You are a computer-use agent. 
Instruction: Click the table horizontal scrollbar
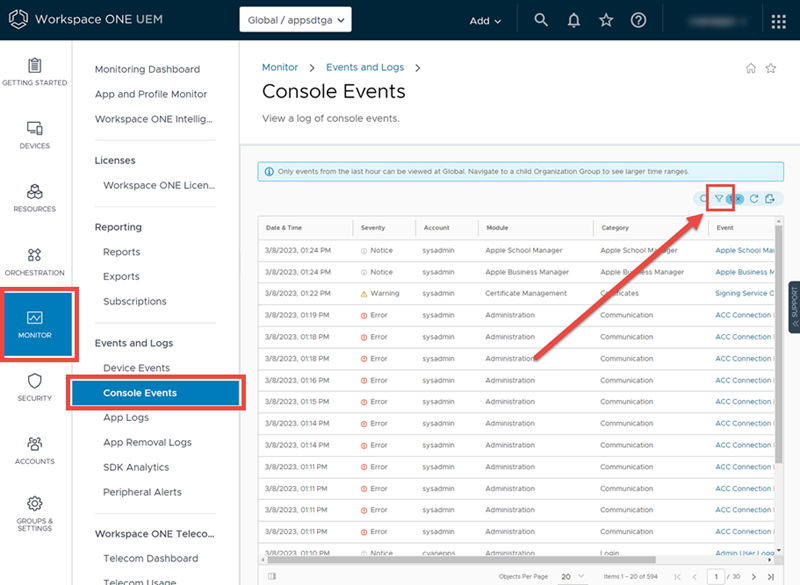pyautogui.click(x=461, y=560)
